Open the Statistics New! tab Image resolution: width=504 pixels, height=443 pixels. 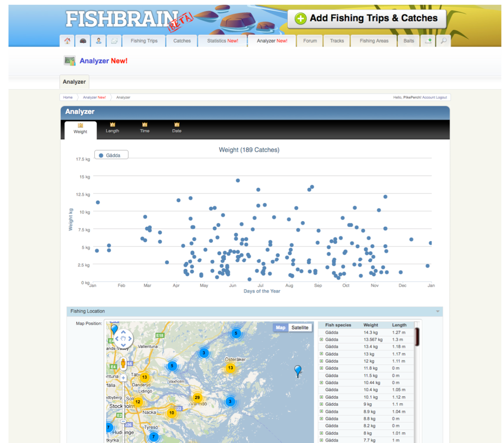tap(222, 41)
